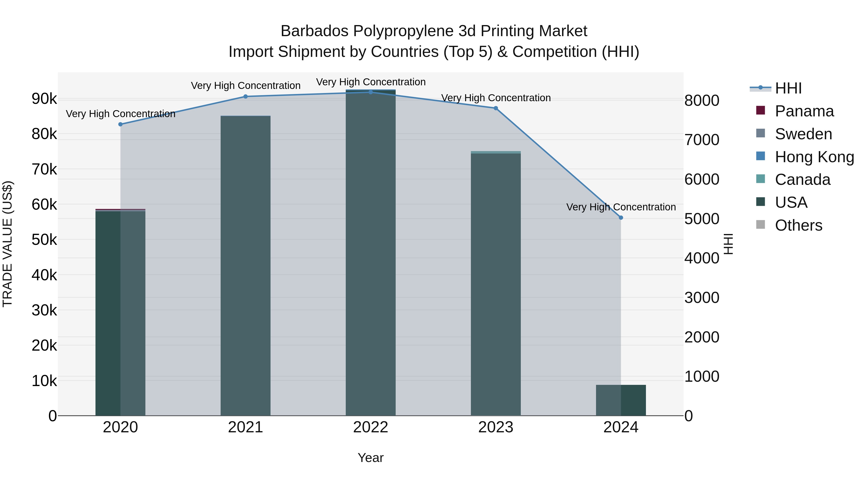Click the 2021 x-axis label
The height and width of the screenshot is (488, 868).
246,427
